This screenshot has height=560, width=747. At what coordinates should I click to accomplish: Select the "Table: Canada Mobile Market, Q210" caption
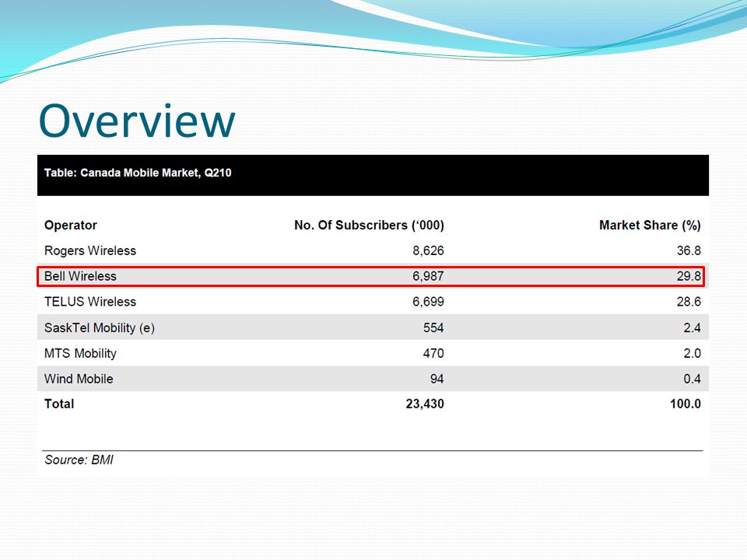click(138, 173)
